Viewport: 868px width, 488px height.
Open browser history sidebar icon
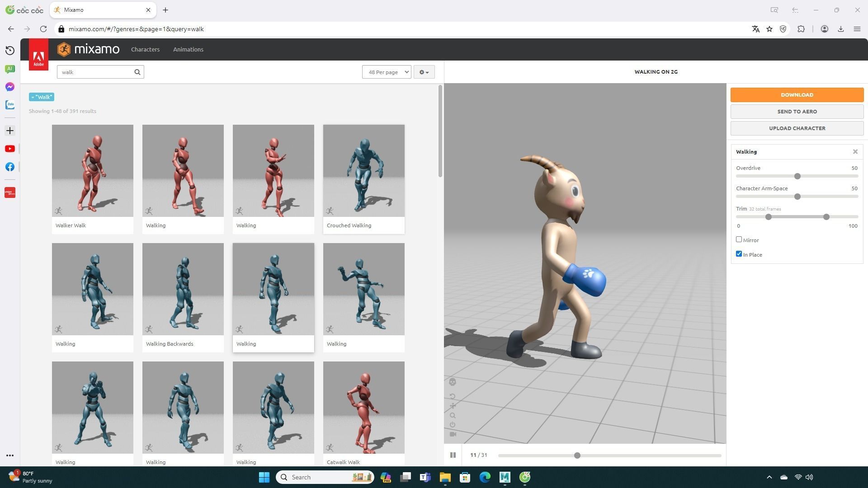(9, 50)
